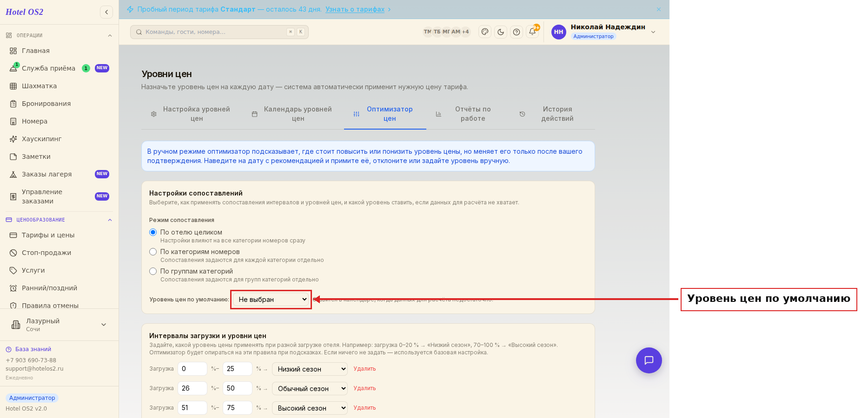Click the ТМ team avatar
The image size is (868, 418).
[427, 32]
